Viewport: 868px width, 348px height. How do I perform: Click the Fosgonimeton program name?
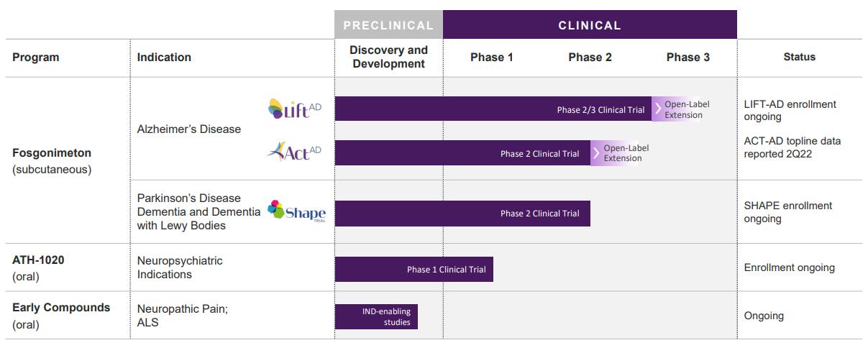click(x=52, y=153)
